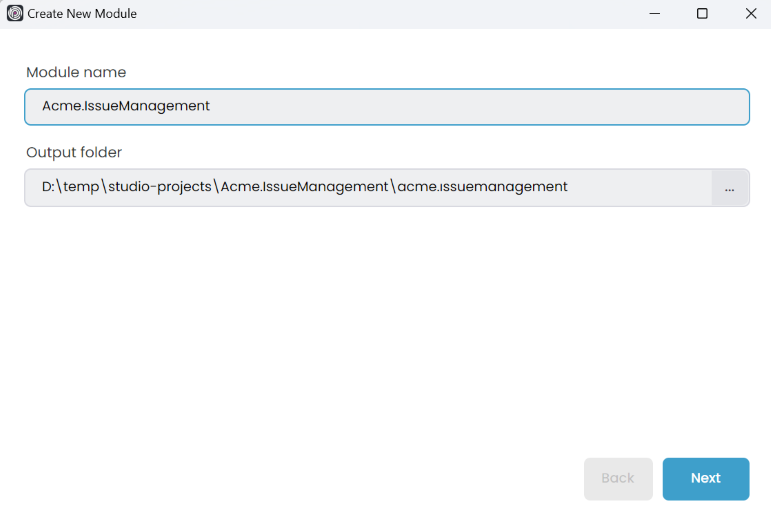This screenshot has height=521, width=771.
Task: Click "D:\temp" at start of output path
Action: (67, 187)
